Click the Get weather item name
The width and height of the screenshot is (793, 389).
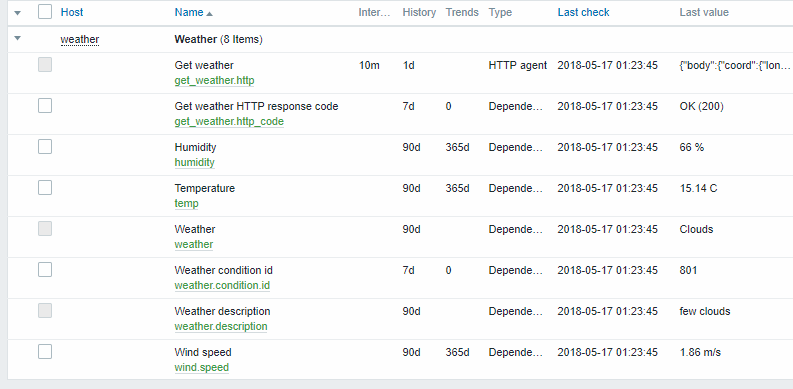pyautogui.click(x=204, y=65)
